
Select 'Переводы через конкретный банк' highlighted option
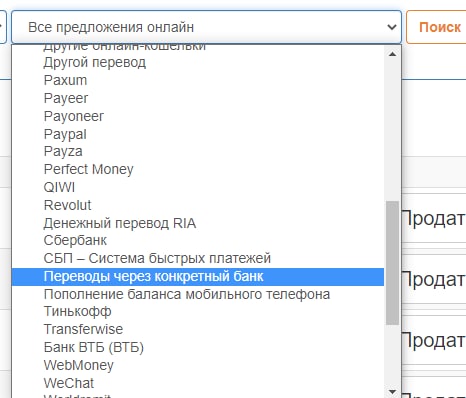[x=198, y=277]
